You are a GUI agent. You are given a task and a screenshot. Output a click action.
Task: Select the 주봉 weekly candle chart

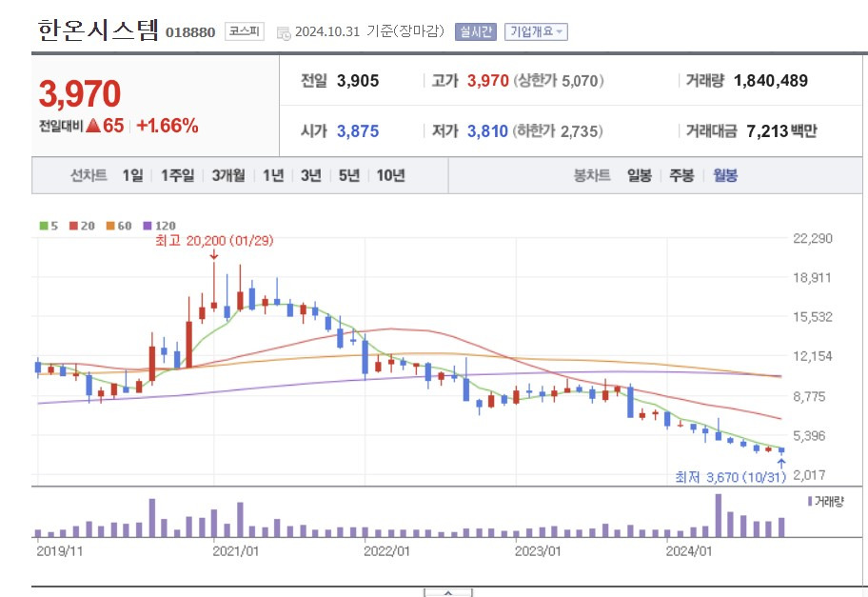(x=681, y=175)
